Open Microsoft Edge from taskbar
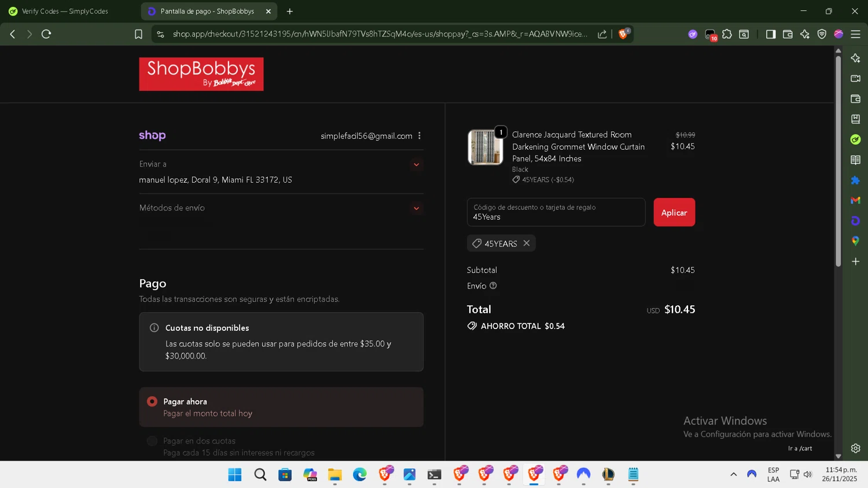This screenshot has height=488, width=868. pos(360,475)
